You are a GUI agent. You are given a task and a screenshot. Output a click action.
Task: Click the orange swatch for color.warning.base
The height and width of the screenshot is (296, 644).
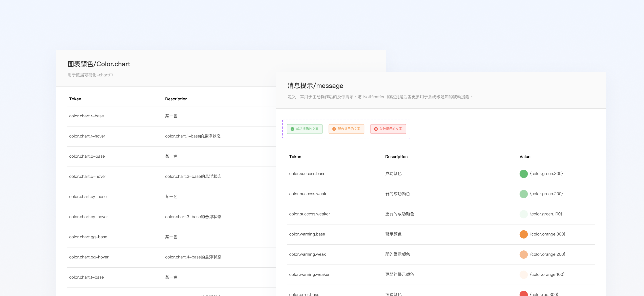523,234
